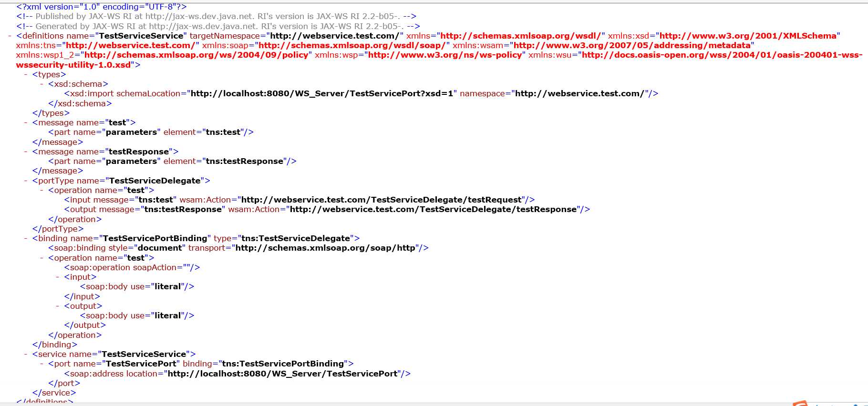Click the closing /types tag
The width and height of the screenshot is (868, 406).
pos(51,113)
